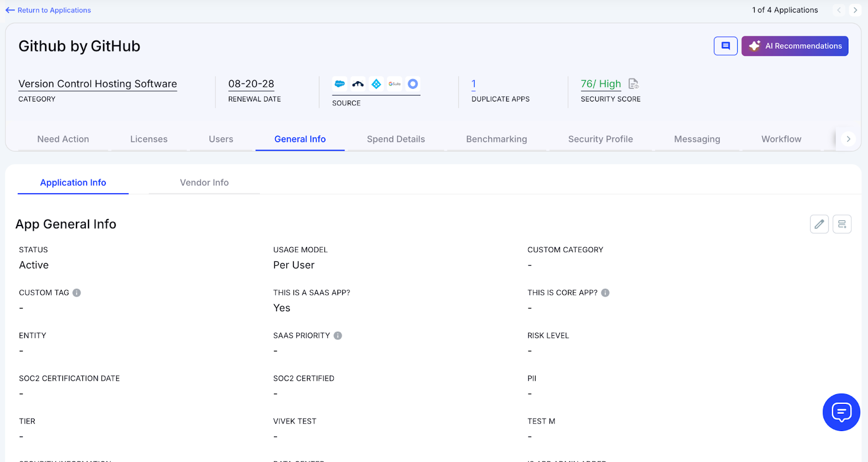Click the 08-20-28 renewal date
Image resolution: width=868 pixels, height=462 pixels.
coord(251,84)
